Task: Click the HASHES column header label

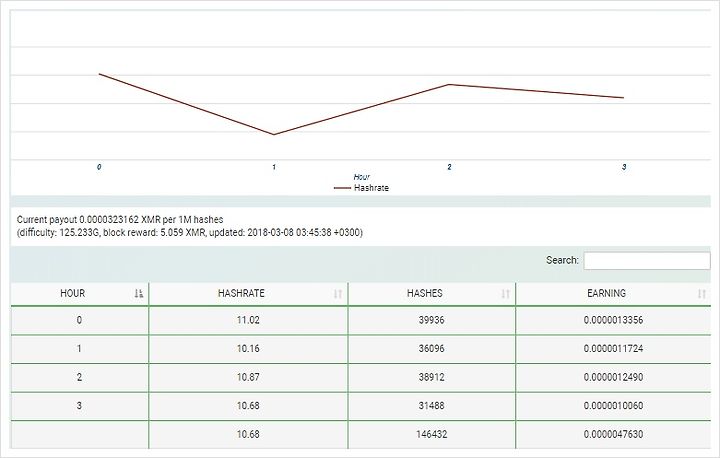Action: click(x=425, y=293)
